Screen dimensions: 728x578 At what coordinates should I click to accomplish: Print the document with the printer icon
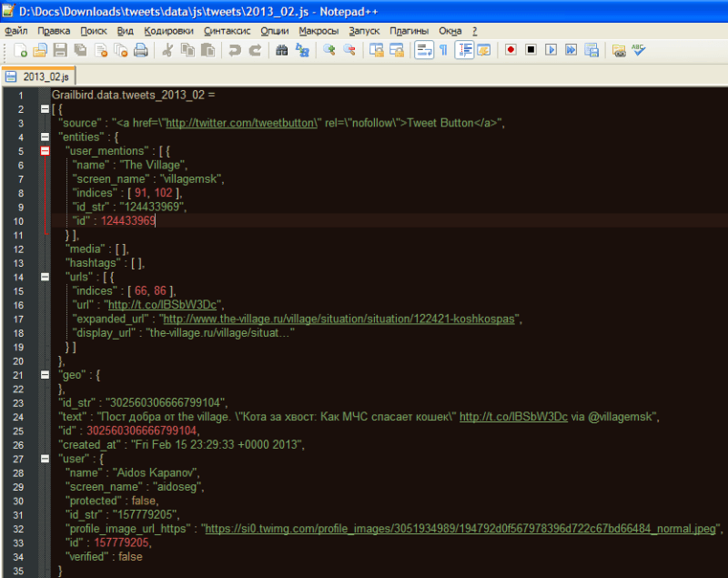(x=141, y=50)
